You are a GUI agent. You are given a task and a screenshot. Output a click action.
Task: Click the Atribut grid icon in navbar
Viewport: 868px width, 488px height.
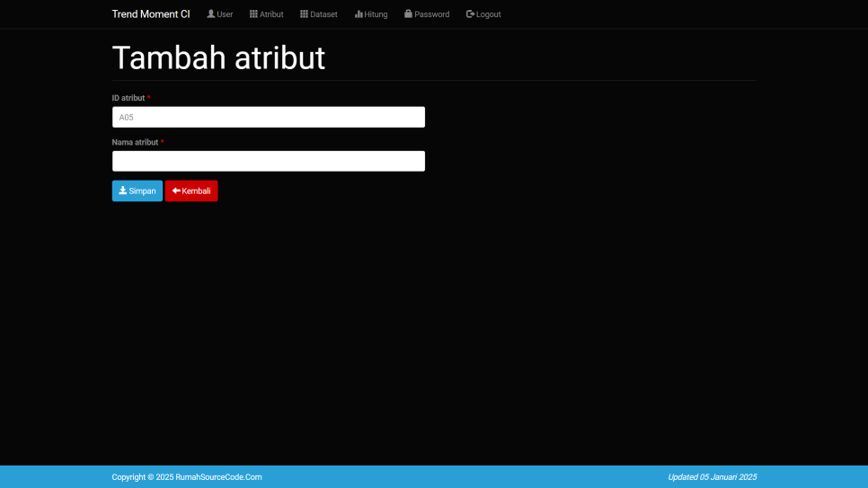(253, 13)
